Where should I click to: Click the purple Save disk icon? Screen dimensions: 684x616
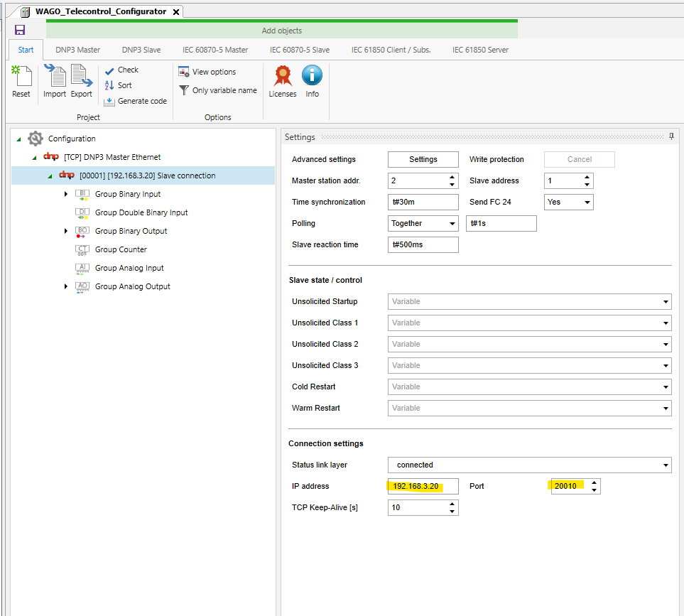click(19, 30)
